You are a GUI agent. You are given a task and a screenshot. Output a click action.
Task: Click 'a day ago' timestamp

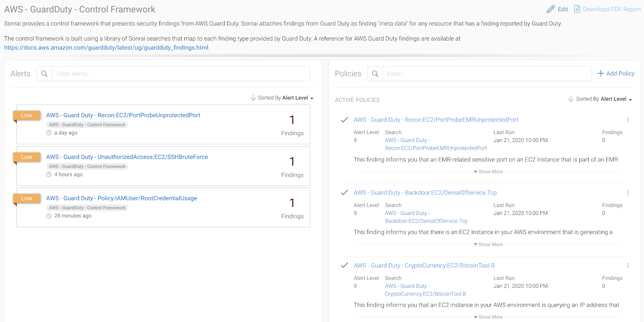click(66, 133)
